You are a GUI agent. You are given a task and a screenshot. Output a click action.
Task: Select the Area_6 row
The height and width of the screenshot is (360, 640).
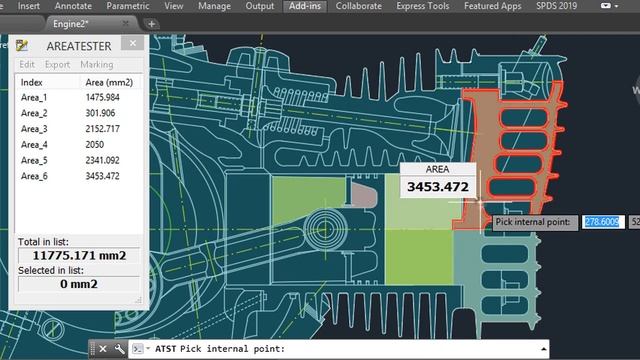(x=79, y=176)
